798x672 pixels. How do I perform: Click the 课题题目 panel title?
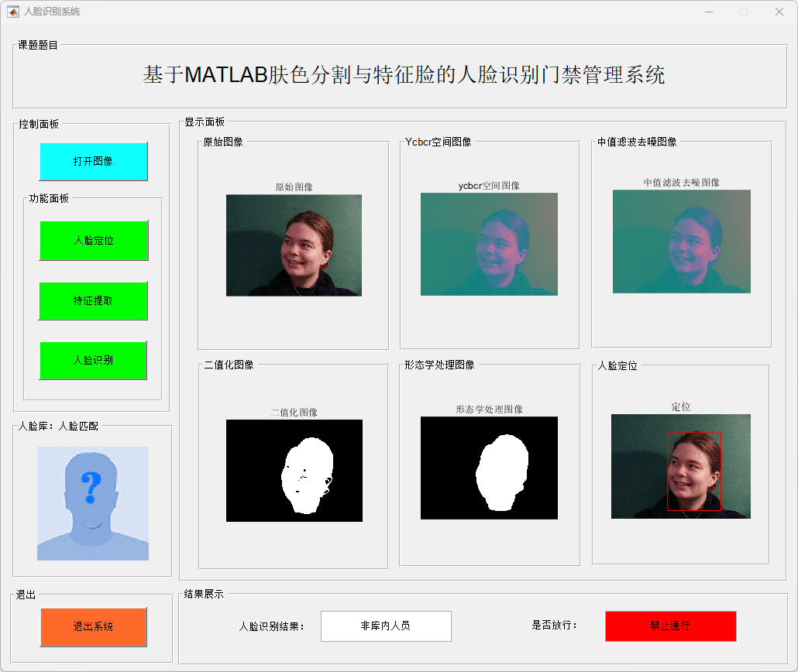38,45
